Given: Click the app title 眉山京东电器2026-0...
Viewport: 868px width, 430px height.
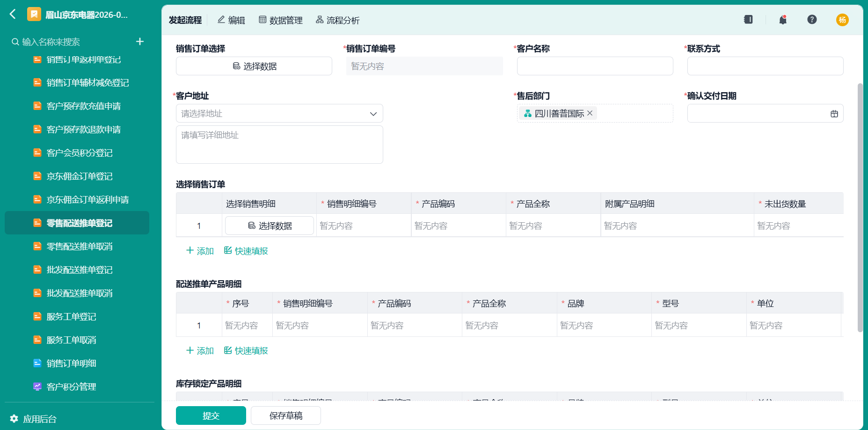Looking at the screenshot, I should [x=87, y=15].
